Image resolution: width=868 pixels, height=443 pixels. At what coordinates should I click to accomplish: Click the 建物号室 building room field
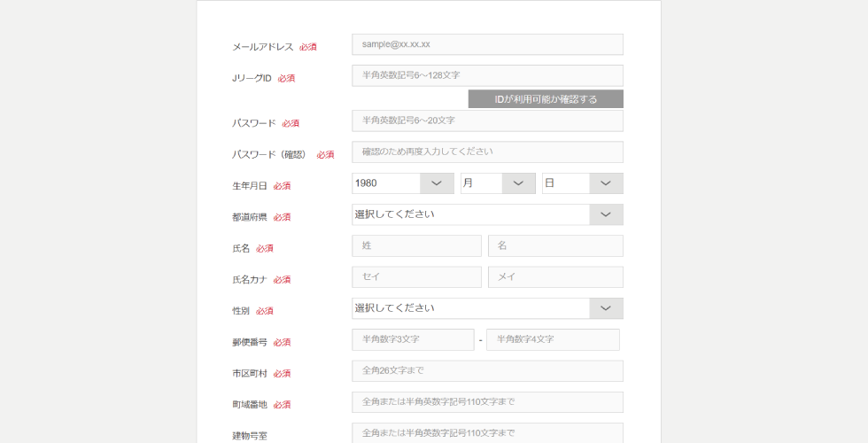pos(487,432)
